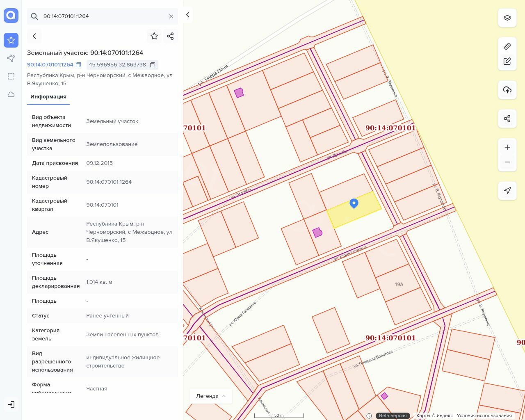Open Условия использования link
Image resolution: width=525 pixels, height=420 pixels.
tap(484, 415)
